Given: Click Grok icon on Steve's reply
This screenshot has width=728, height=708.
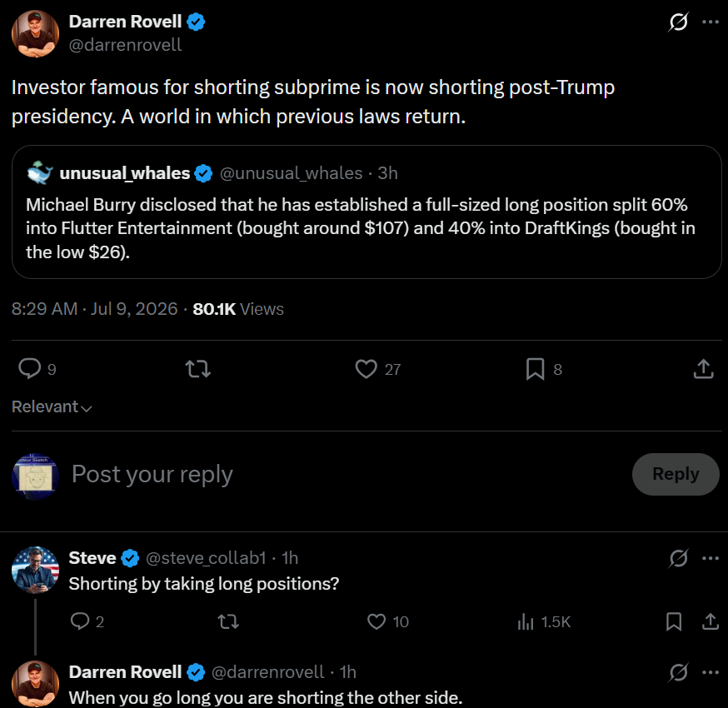Looking at the screenshot, I should (x=678, y=558).
